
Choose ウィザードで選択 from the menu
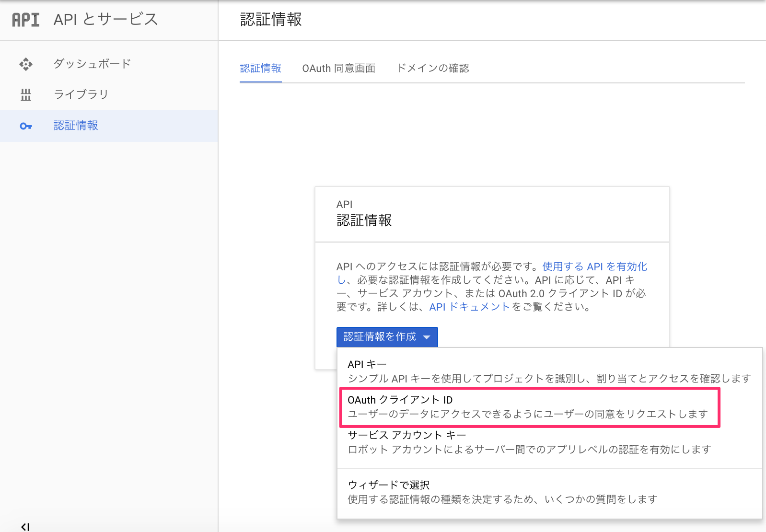click(388, 485)
